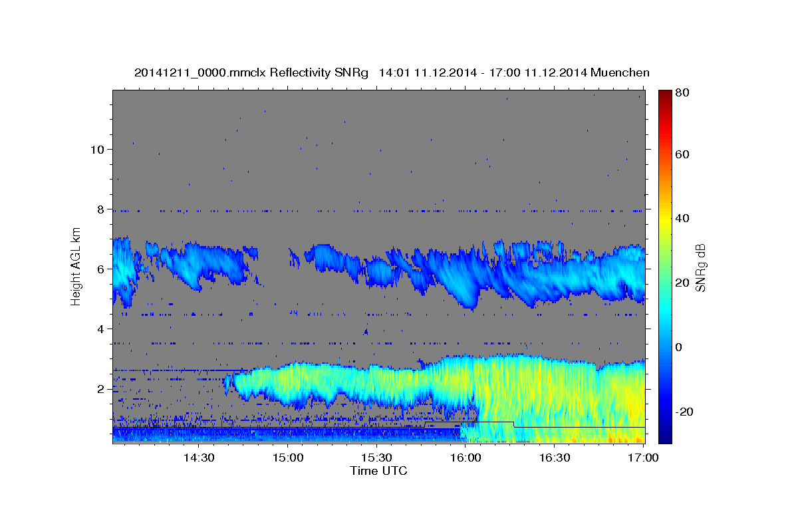The width and height of the screenshot is (798, 532).
Task: Click the dark blue bottom of the colorbar
Action: point(664,436)
